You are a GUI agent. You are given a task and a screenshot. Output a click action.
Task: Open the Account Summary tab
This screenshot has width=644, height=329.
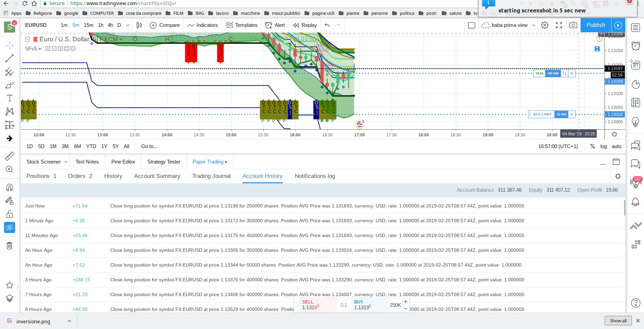coord(157,176)
